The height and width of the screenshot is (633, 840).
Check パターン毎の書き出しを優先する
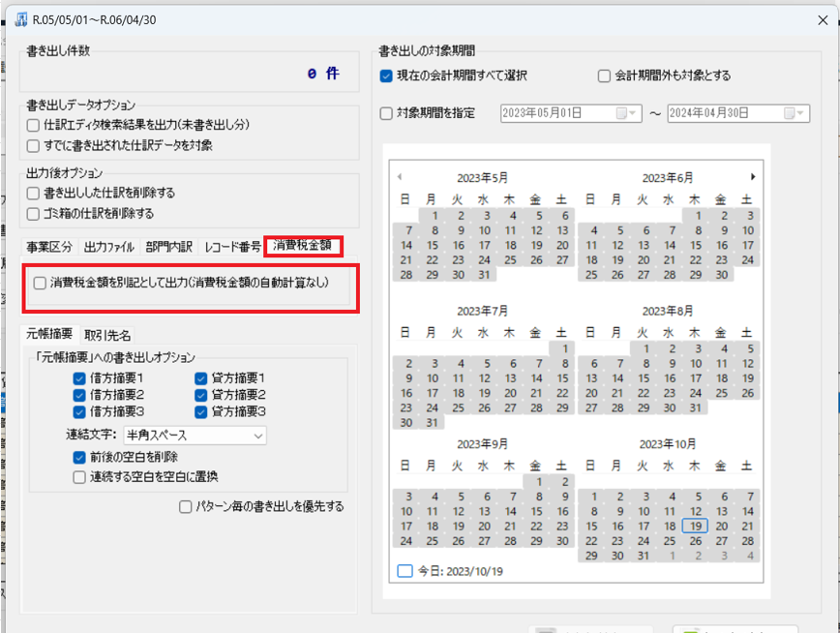[x=186, y=506]
